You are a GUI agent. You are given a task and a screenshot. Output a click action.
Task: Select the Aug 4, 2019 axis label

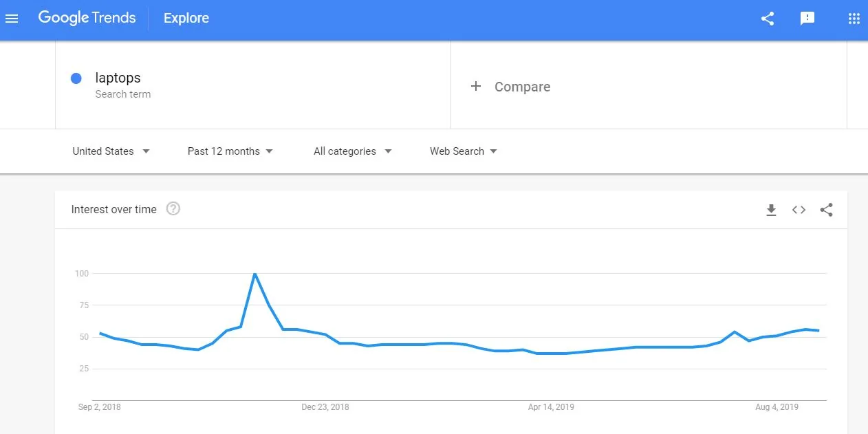[x=777, y=407]
